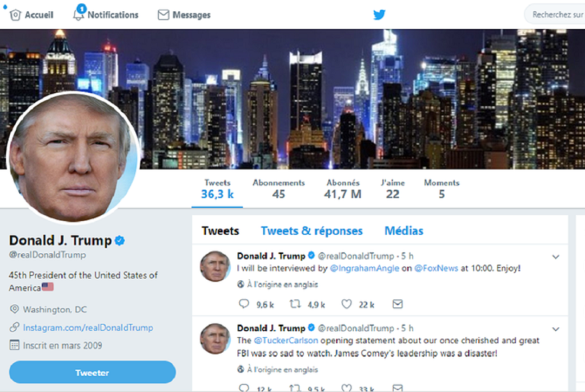585x392 pixels.
Task: Select the Abonnés 41,7 M stat
Action: [343, 189]
